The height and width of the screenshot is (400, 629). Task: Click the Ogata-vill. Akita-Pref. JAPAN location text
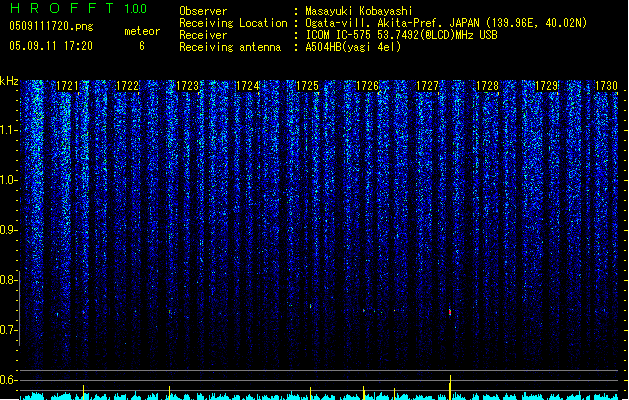click(392, 23)
